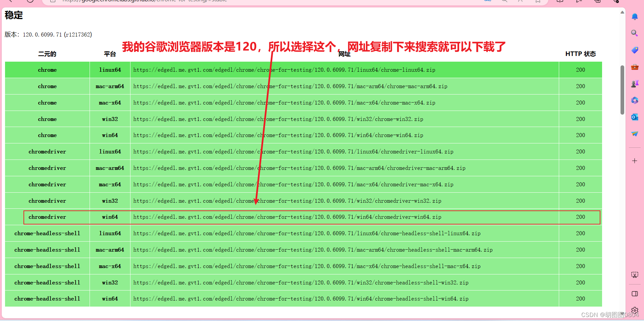This screenshot has width=644, height=321.
Task: Click the 平台 column header
Action: tap(110, 54)
